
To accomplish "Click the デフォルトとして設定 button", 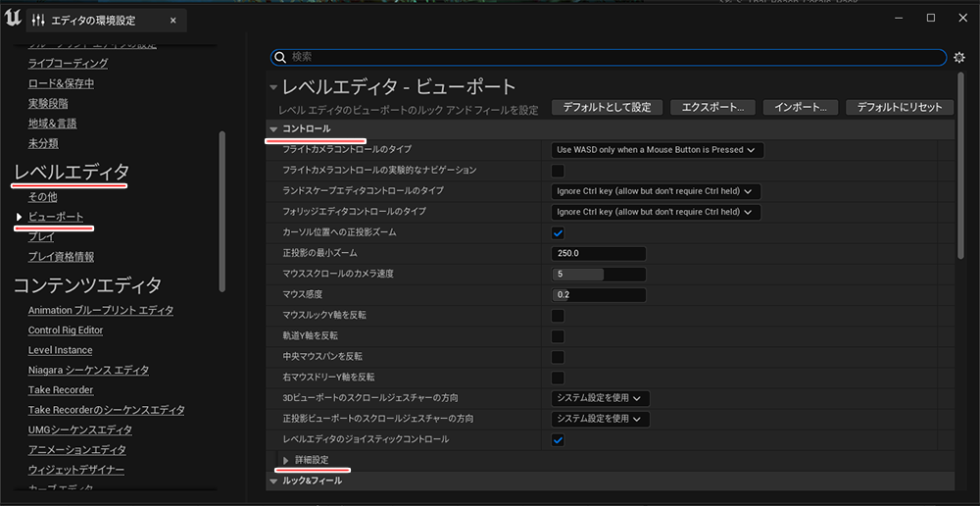I will (x=607, y=107).
